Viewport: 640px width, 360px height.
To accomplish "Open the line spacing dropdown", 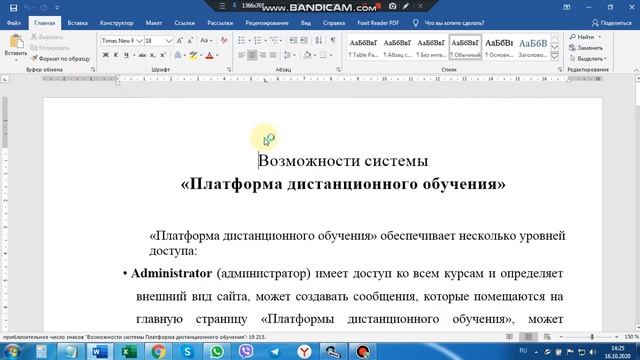I will click(289, 55).
